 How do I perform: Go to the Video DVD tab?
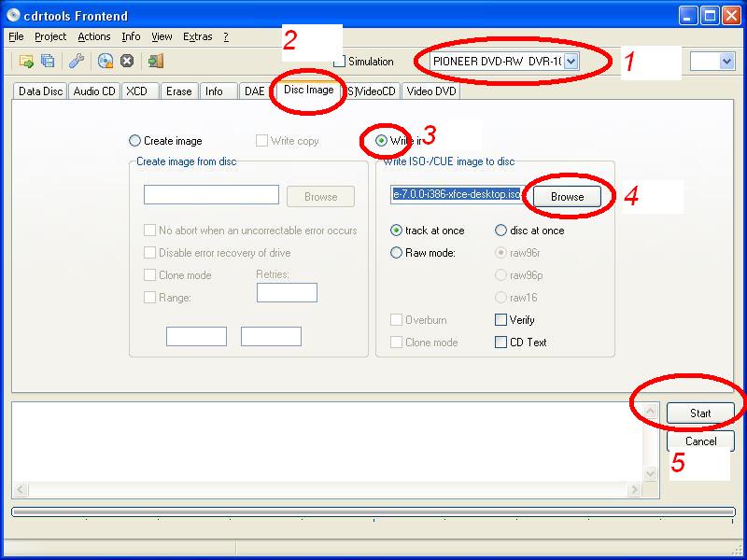[x=430, y=91]
